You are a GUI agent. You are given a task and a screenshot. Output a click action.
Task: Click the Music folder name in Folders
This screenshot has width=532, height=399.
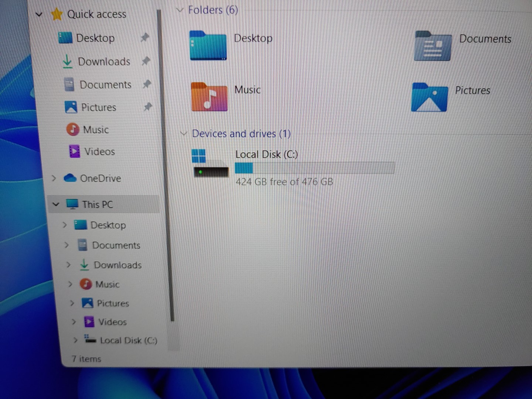(248, 90)
